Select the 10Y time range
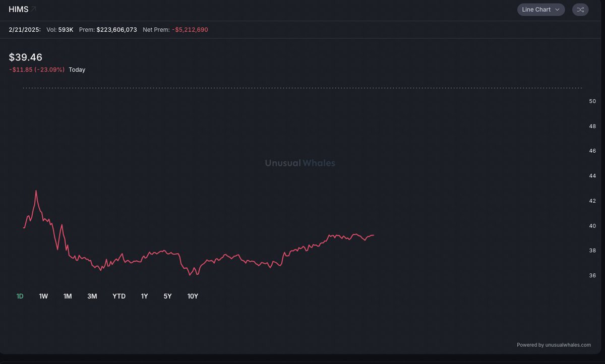The height and width of the screenshot is (364, 605). coord(193,296)
